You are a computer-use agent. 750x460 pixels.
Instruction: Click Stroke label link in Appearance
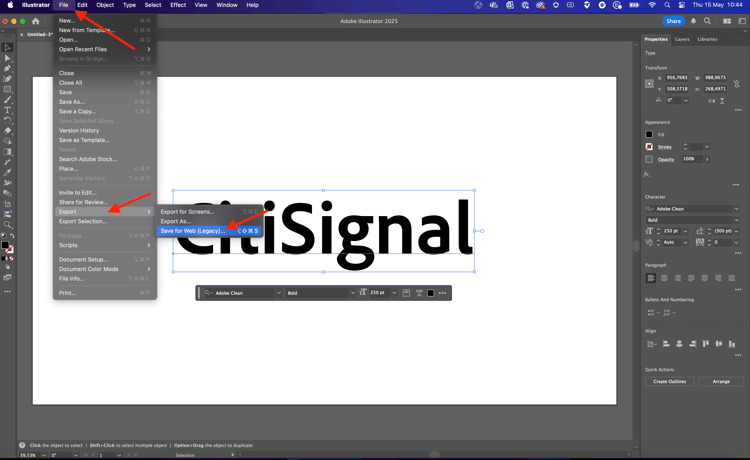[664, 147]
